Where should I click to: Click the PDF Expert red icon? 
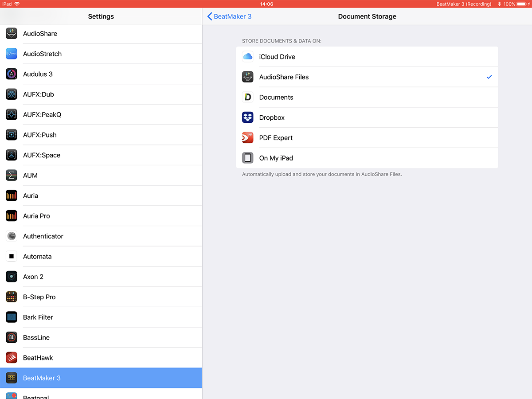pyautogui.click(x=248, y=138)
